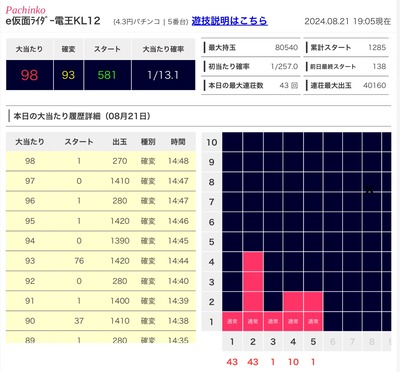This screenshot has width=400, height=372.
Task: Click the 本日の大当たり履歴詳細 section heading
Action: (82, 116)
